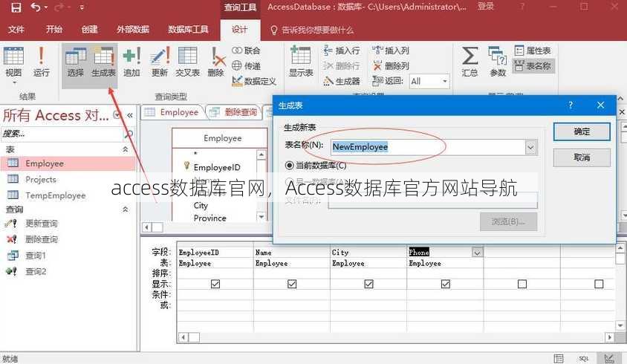
Task: Choose 数据定义 data definition option
Action: (x=254, y=81)
